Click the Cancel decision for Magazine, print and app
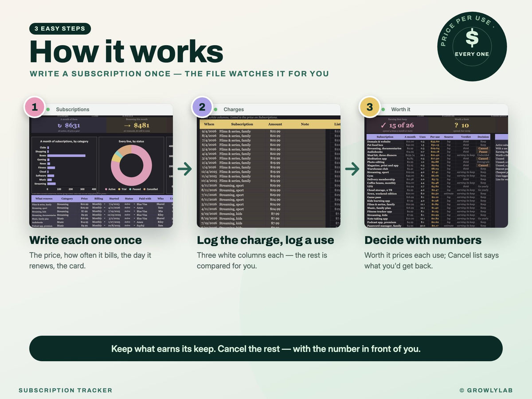The width and height of the screenshot is (532, 399). click(x=483, y=165)
